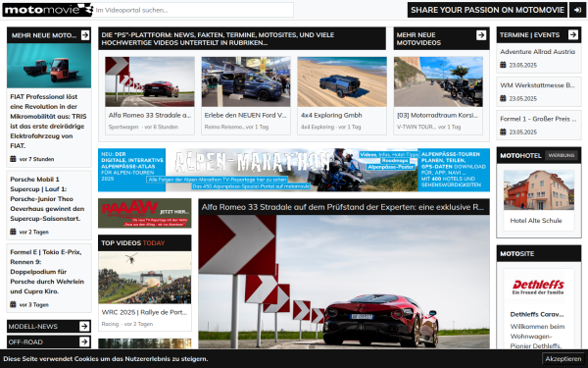The image size is (588, 368).
Task: Open WM Werkstattmesse event
Action: pos(537,85)
